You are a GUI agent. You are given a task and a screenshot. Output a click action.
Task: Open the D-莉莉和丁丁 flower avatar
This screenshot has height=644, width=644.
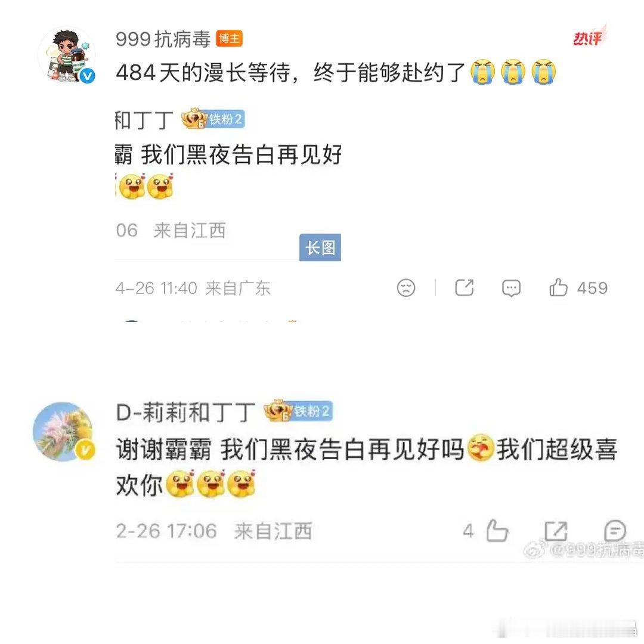click(x=64, y=432)
